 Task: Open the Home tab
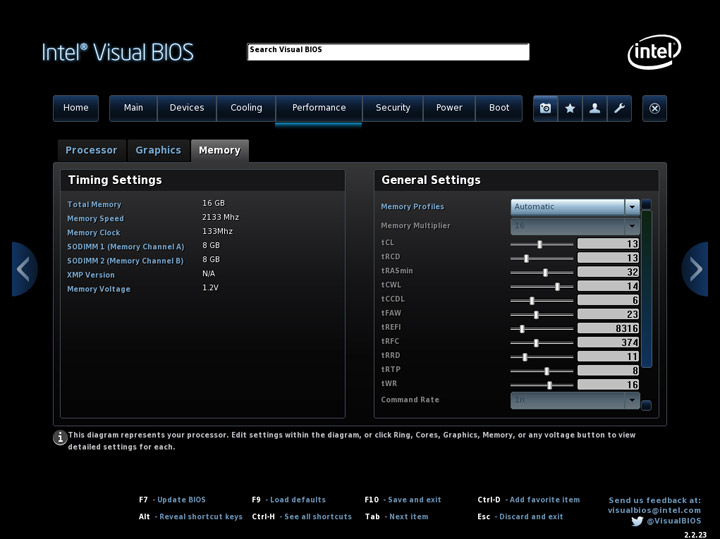coord(76,108)
